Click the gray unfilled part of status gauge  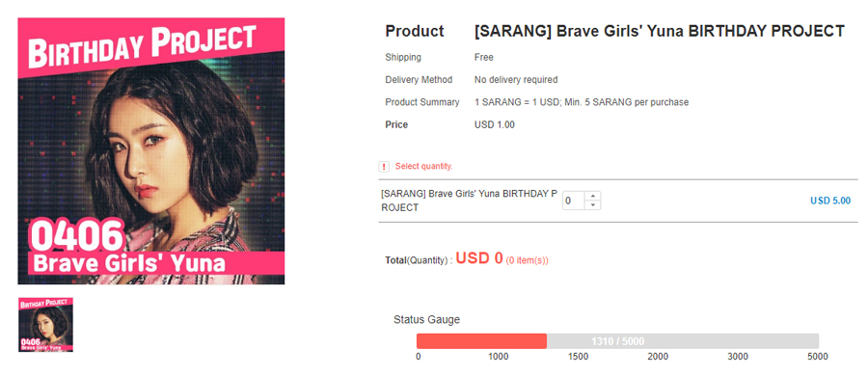(x=683, y=341)
